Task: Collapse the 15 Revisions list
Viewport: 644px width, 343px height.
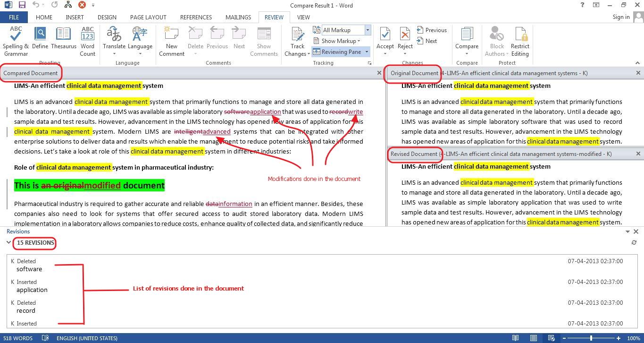Action: [x=8, y=243]
